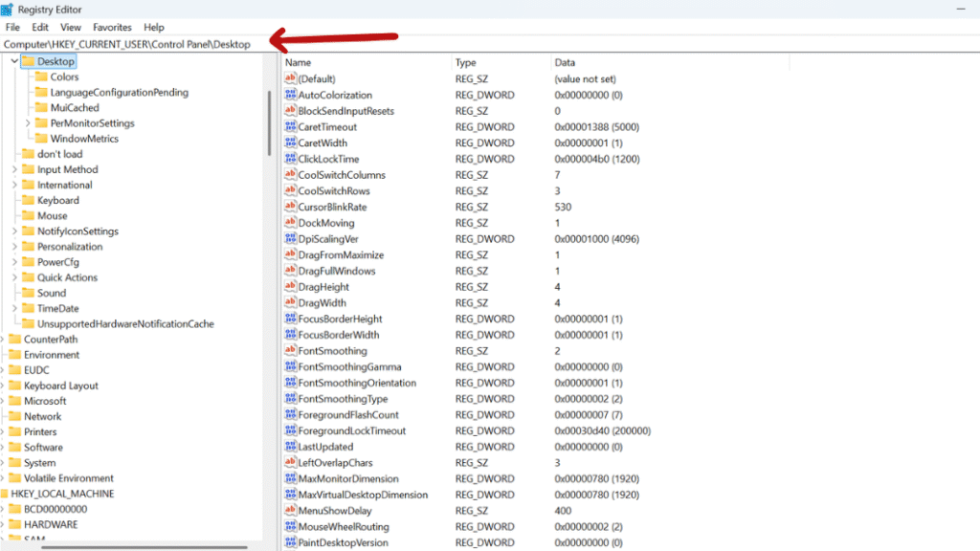This screenshot has width=980, height=551.
Task: Click the folder icon of Keyboard key
Action: 28,200
